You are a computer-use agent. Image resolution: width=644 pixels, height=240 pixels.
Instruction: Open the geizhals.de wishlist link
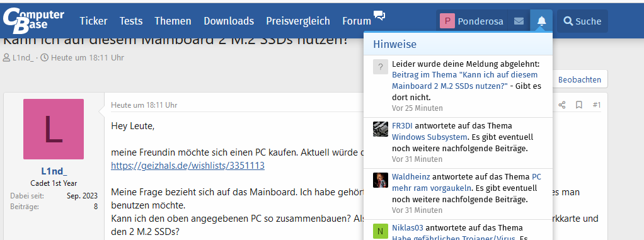[188, 166]
